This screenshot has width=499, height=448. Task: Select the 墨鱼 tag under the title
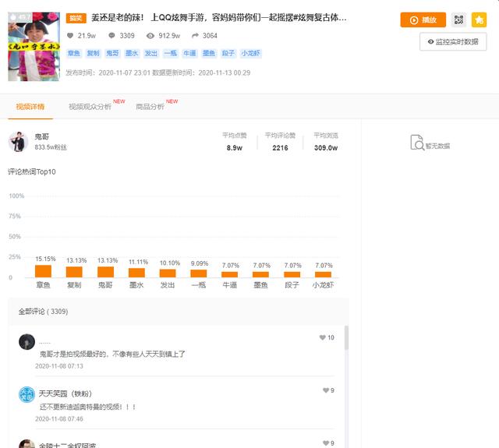tap(209, 53)
